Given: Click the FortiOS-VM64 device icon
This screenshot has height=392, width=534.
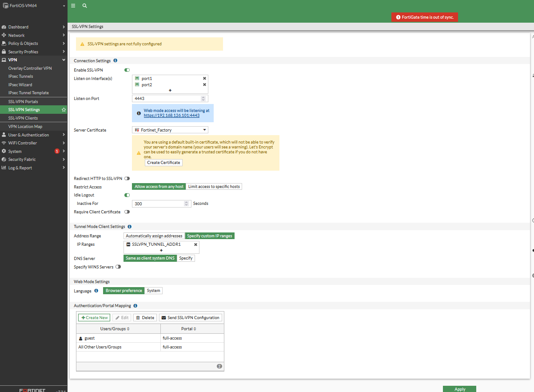Looking at the screenshot, I should click(6, 6).
